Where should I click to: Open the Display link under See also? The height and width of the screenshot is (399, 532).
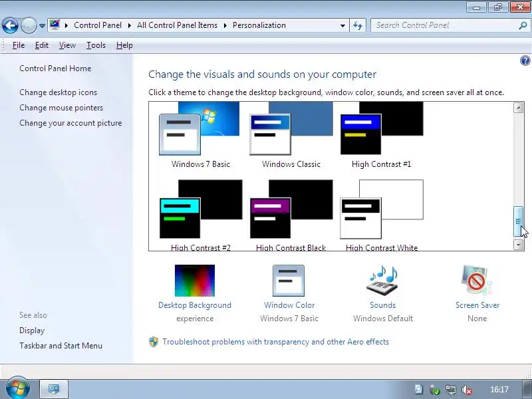(32, 331)
